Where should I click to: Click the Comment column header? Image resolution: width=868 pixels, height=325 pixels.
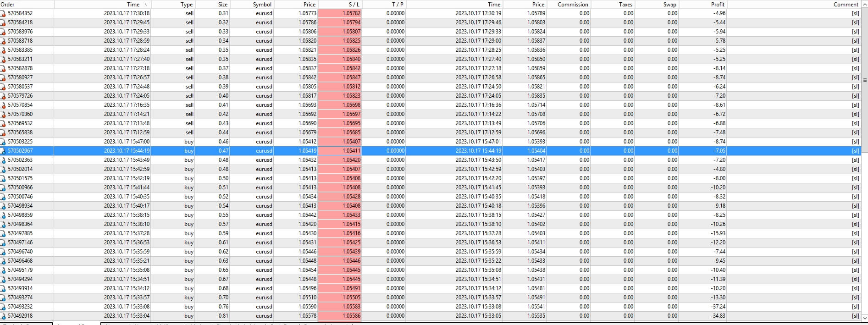coord(794,4)
